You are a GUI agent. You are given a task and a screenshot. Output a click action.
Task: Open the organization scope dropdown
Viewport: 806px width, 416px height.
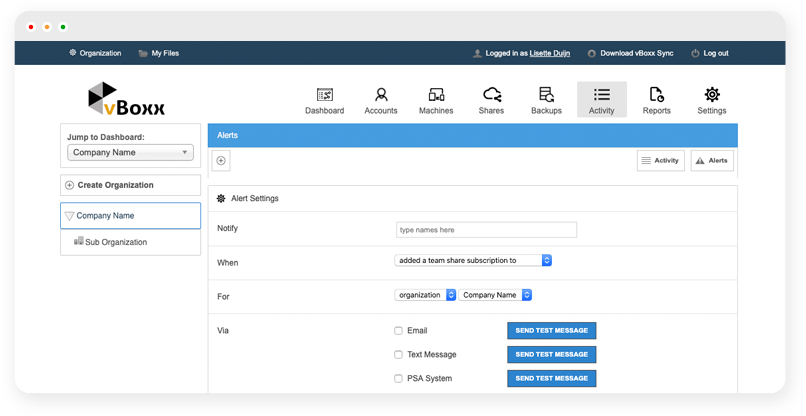tap(425, 295)
